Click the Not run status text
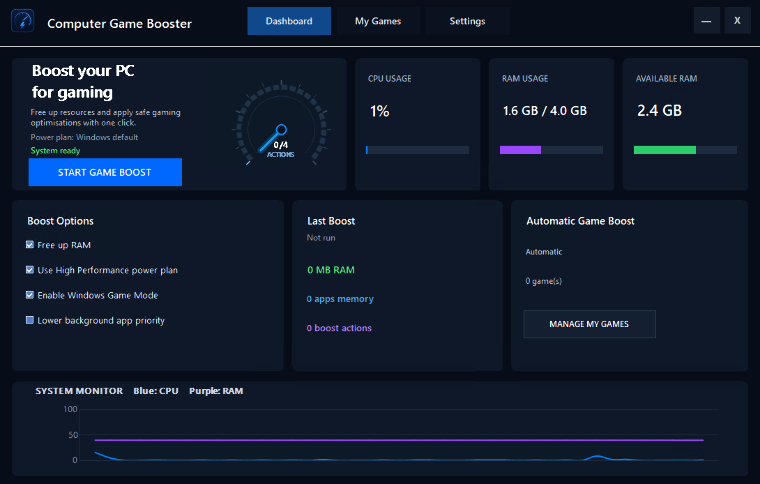The image size is (760, 484). coord(321,238)
